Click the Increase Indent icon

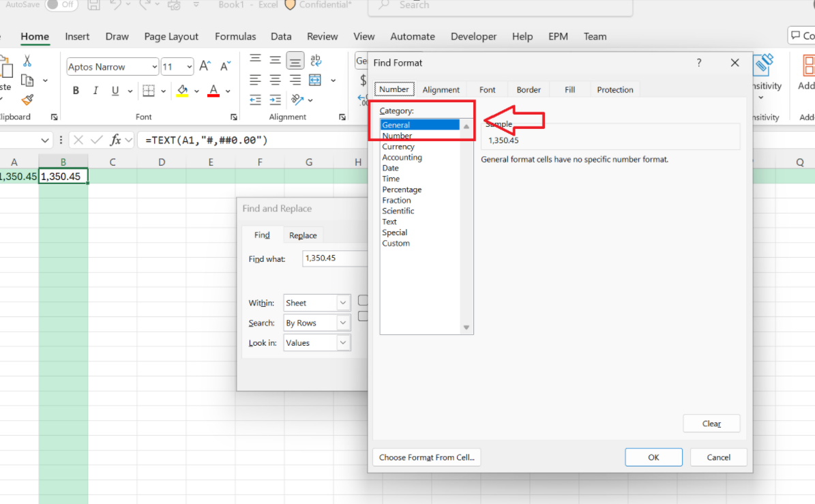pos(275,100)
